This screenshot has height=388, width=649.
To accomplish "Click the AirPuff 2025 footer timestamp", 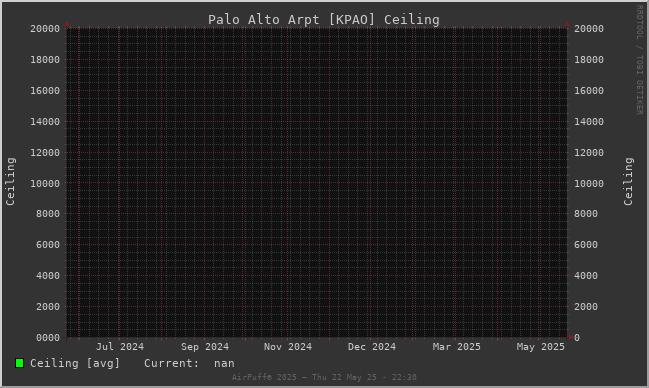I will tap(324, 377).
